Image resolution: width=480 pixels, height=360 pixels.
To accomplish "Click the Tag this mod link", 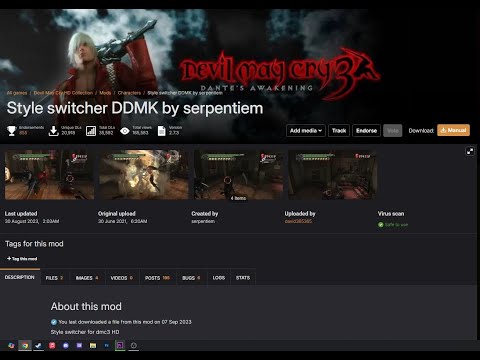I will tap(22, 259).
